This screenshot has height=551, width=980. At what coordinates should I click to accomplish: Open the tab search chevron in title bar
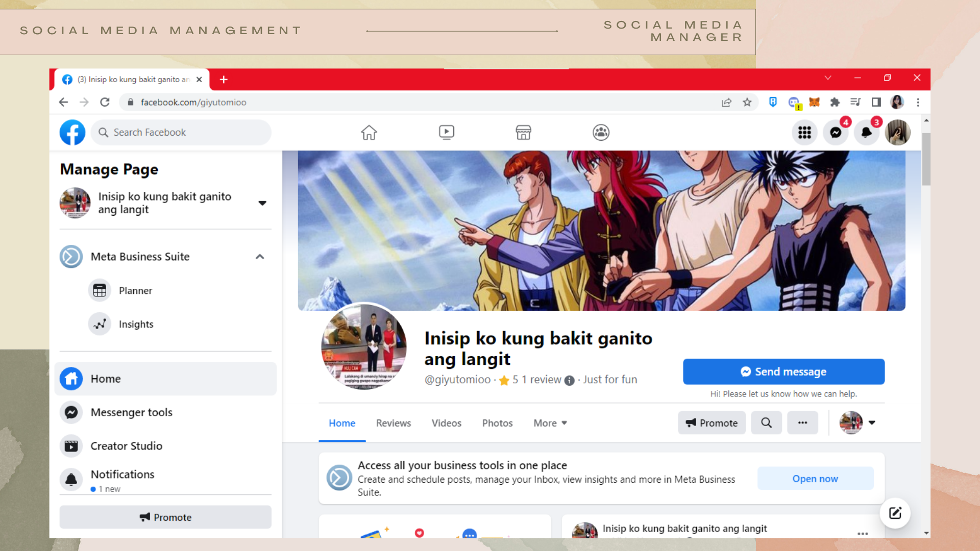[828, 78]
